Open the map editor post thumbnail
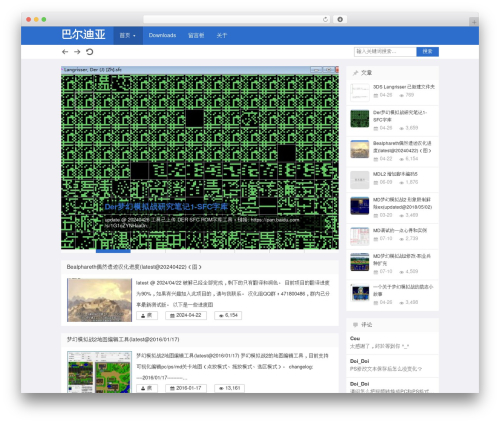 [99, 372]
